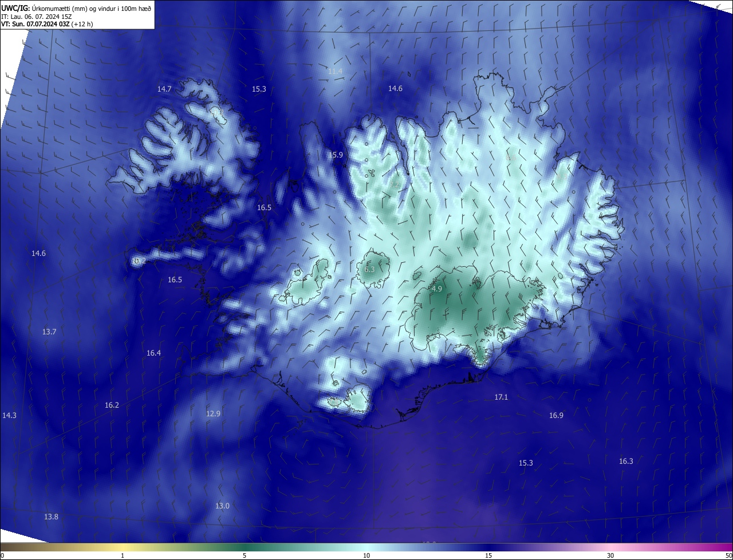Select the 14.7 value label over the Westfjords
The width and height of the screenshot is (733, 560).
point(164,89)
